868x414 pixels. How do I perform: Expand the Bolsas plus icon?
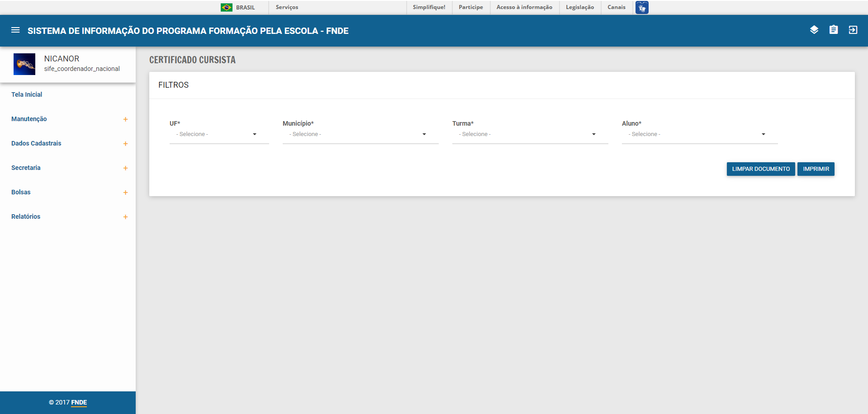(x=125, y=193)
